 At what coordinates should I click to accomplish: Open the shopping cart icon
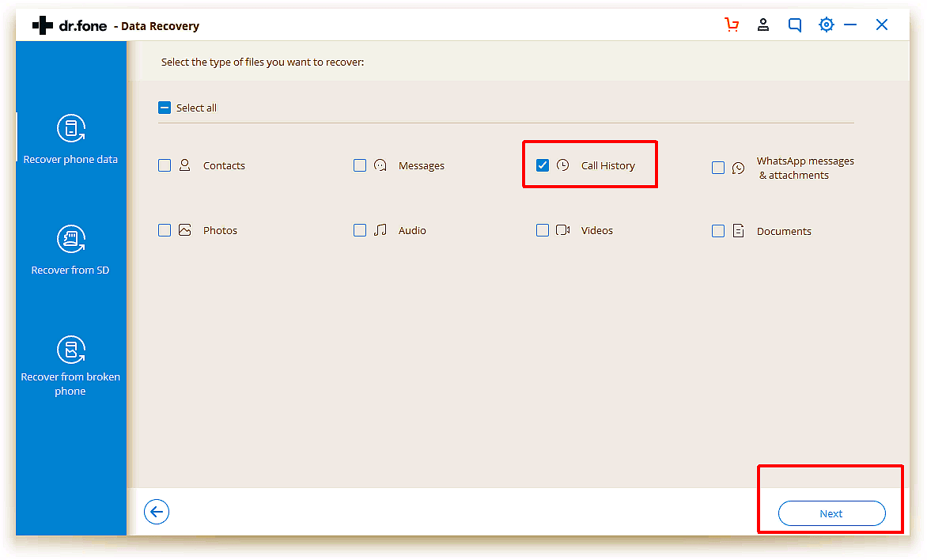coord(732,25)
